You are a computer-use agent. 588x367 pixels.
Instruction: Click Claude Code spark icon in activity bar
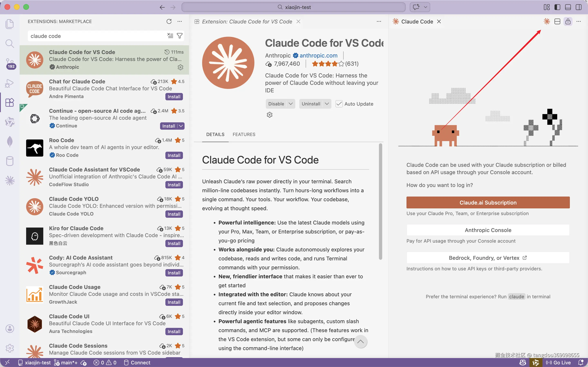pyautogui.click(x=10, y=181)
